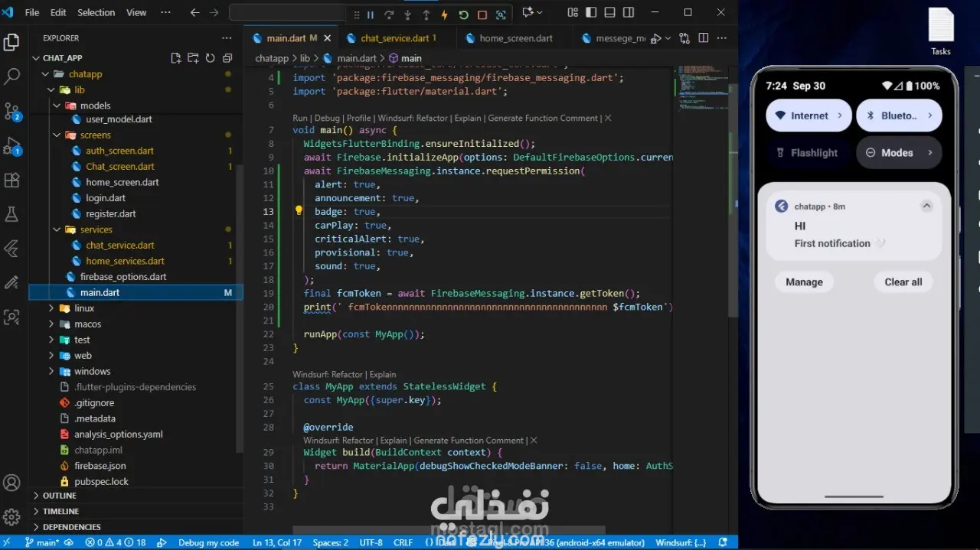Image resolution: width=980 pixels, height=550 pixels.
Task: Click the Profile code lens above main()
Action: [358, 118]
